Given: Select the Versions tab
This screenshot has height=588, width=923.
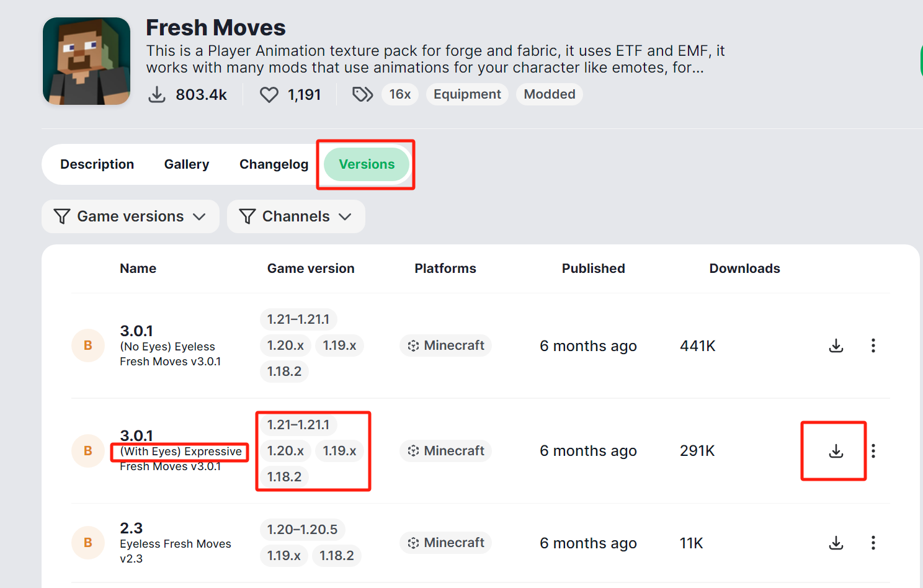Looking at the screenshot, I should pyautogui.click(x=367, y=164).
